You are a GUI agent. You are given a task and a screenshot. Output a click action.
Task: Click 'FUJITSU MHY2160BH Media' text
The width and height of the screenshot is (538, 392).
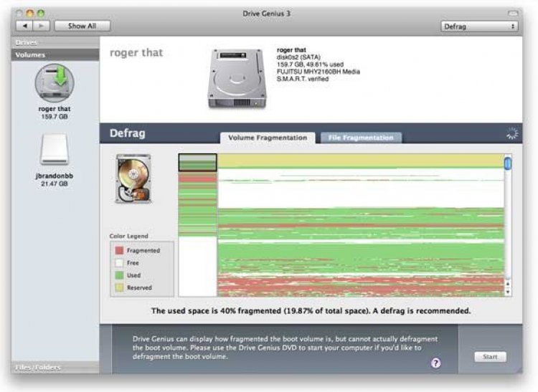click(318, 72)
